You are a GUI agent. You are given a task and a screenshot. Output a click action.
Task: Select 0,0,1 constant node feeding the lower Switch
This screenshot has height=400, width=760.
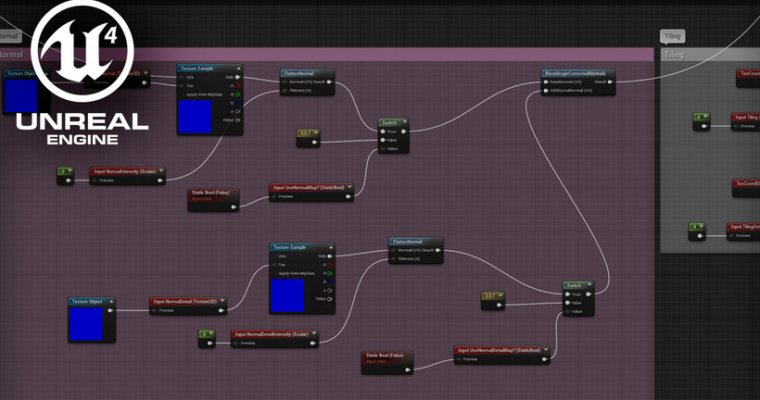coord(493,301)
